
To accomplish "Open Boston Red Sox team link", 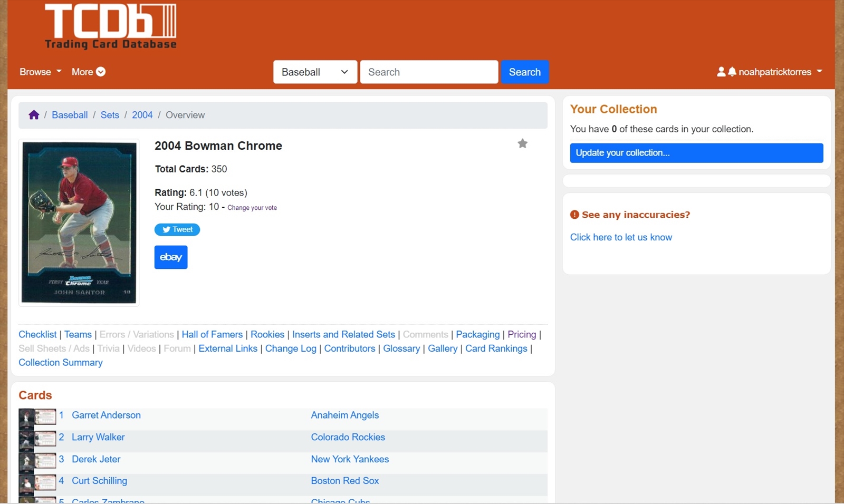I will pyautogui.click(x=345, y=481).
